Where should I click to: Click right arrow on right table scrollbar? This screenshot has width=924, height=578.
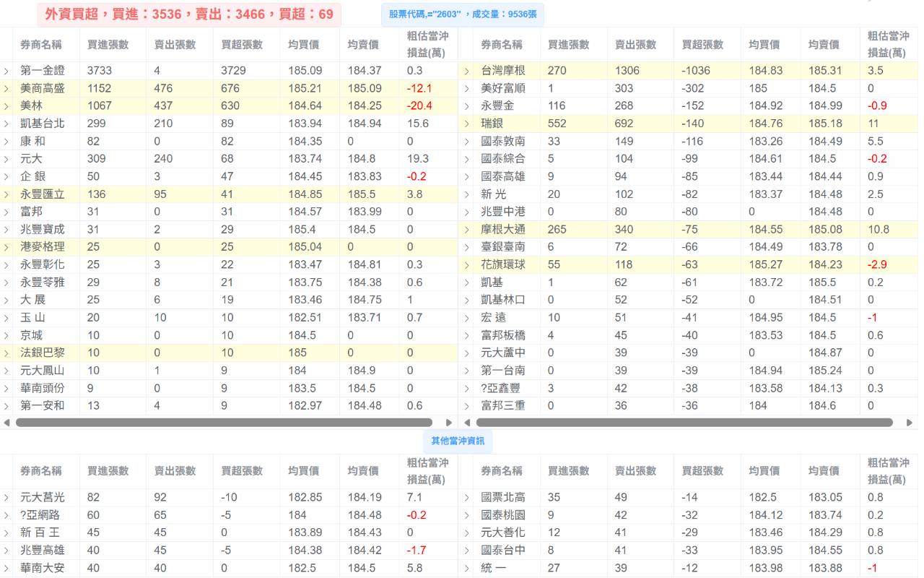[910, 423]
